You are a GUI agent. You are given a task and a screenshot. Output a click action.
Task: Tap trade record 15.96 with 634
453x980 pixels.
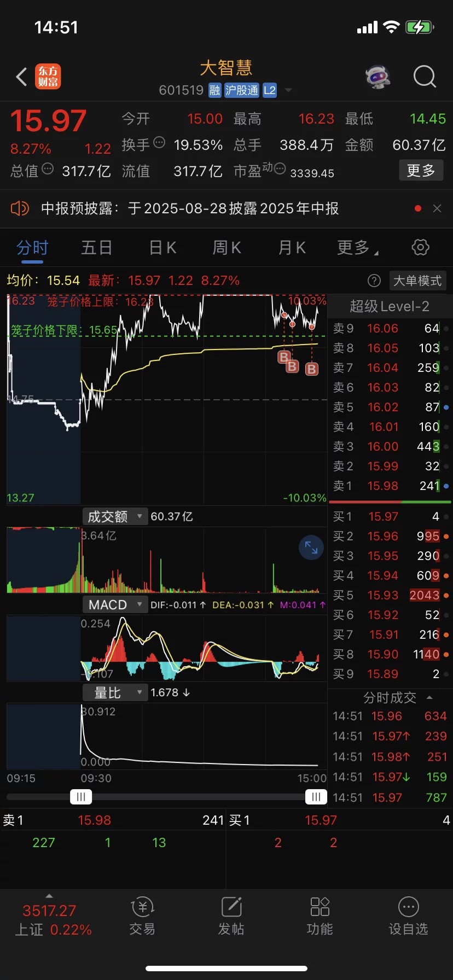390,716
